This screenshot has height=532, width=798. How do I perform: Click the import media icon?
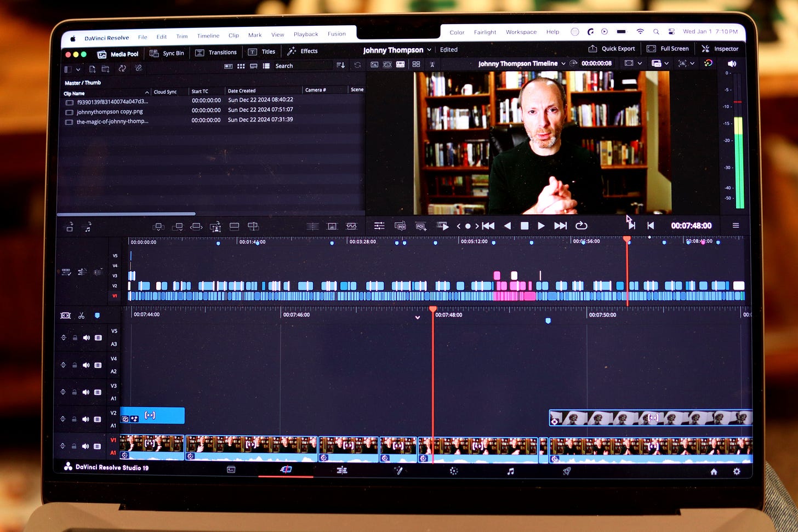point(92,69)
